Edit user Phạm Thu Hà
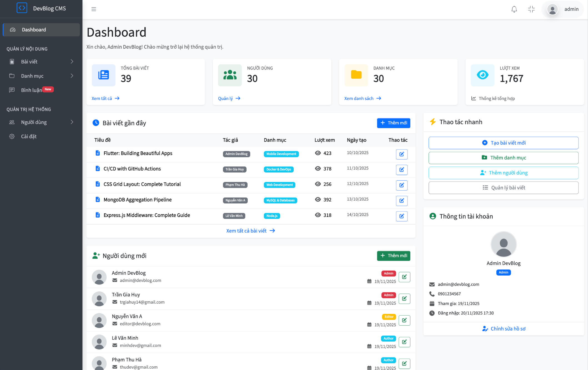Viewport: 588px width, 370px height. [x=404, y=364]
